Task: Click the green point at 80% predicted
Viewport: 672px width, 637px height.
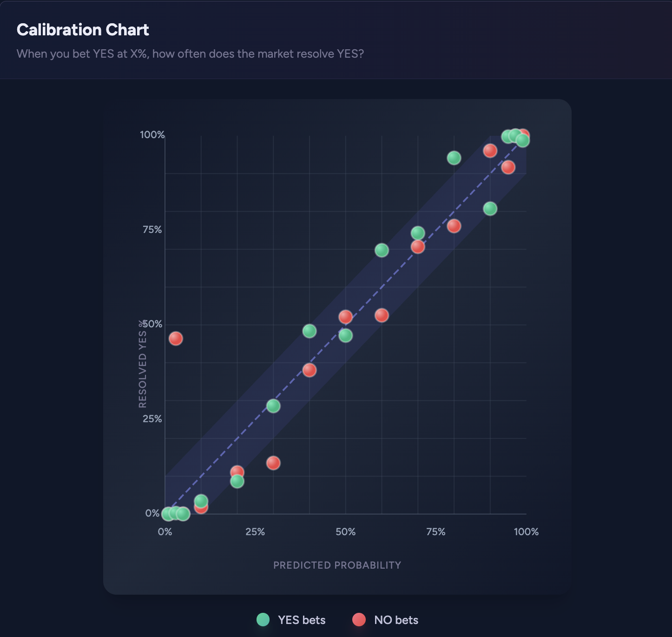Action: 454,158
